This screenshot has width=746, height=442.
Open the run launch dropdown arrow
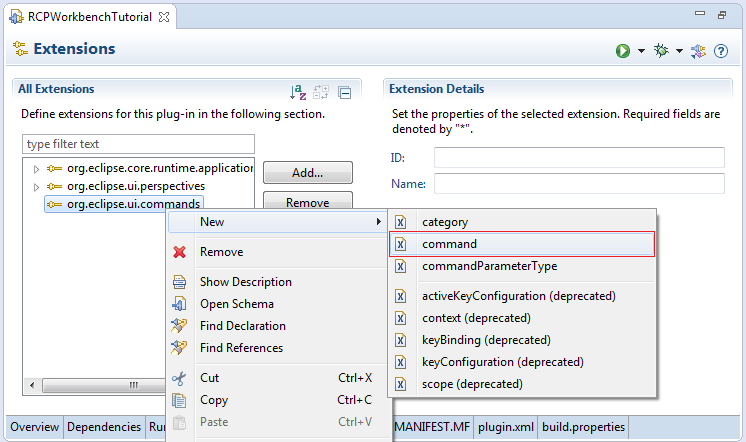coord(641,50)
